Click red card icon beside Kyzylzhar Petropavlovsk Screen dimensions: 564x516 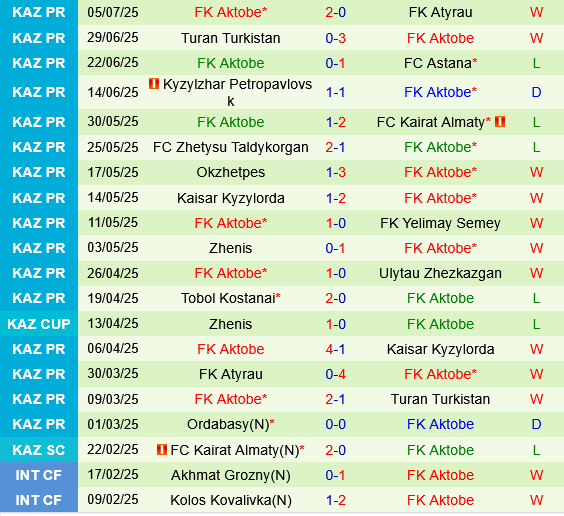click(154, 84)
